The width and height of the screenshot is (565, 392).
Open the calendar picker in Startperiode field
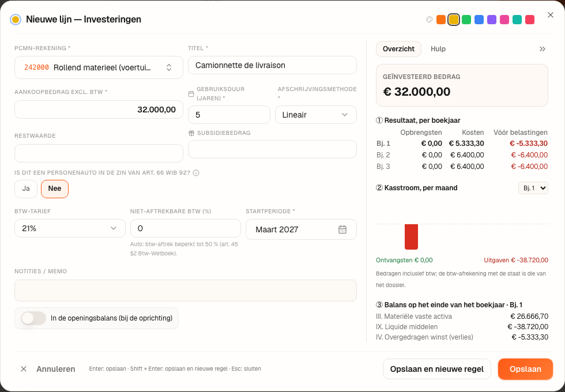tap(342, 229)
